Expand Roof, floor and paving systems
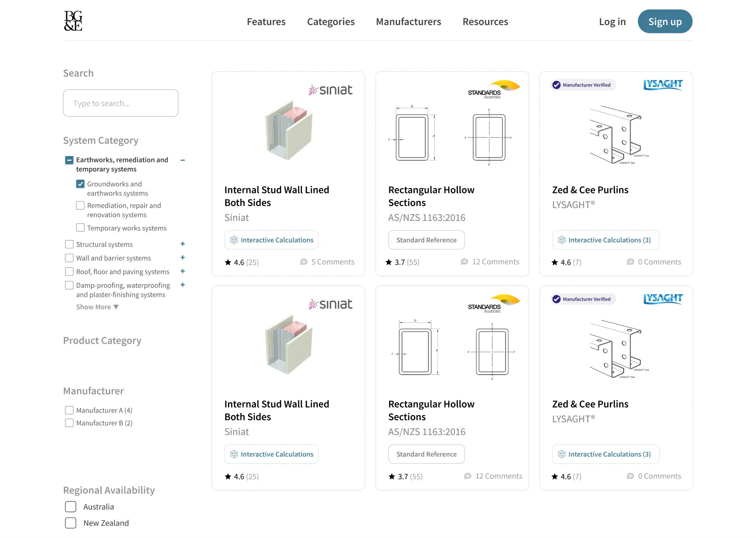 182,271
